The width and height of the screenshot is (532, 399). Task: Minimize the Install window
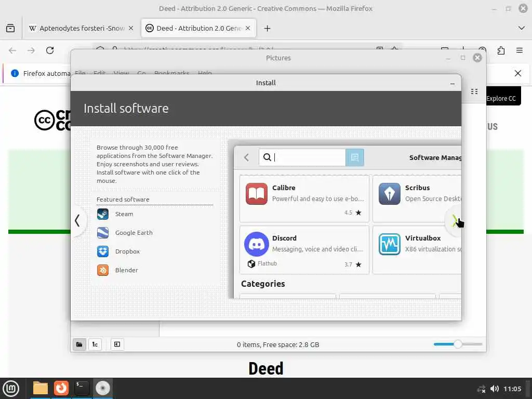click(x=453, y=84)
